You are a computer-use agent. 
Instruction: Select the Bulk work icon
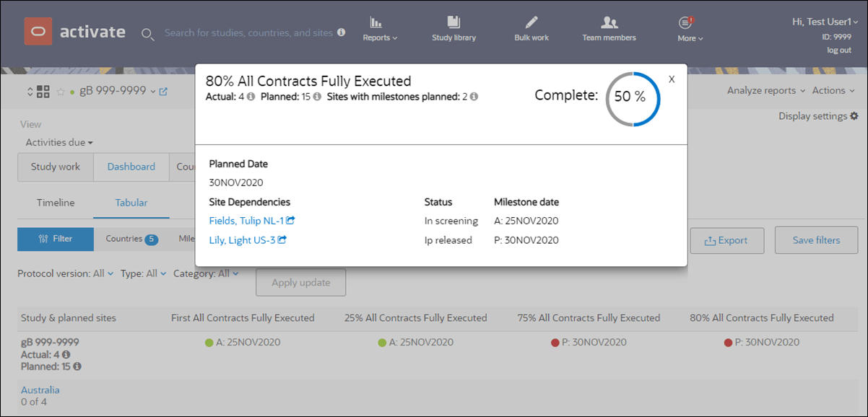(531, 22)
